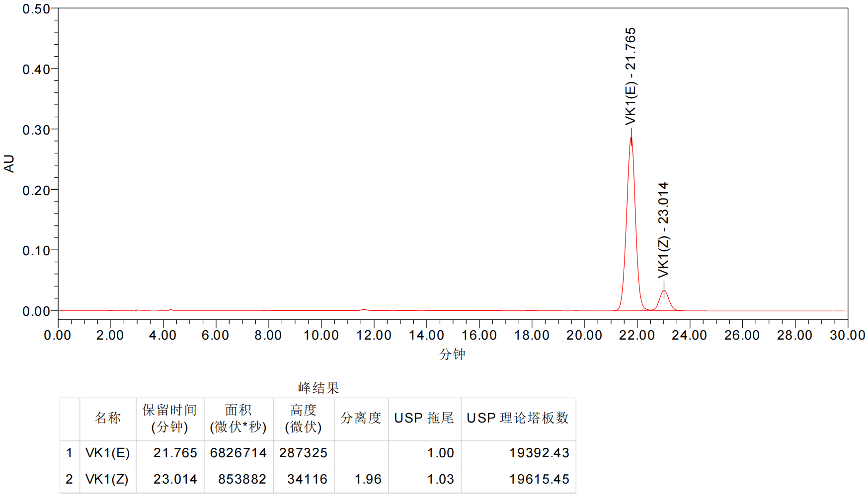Screen dimensions: 868x496
Task: Click the 分钟 x-axis label
Action: 452,354
